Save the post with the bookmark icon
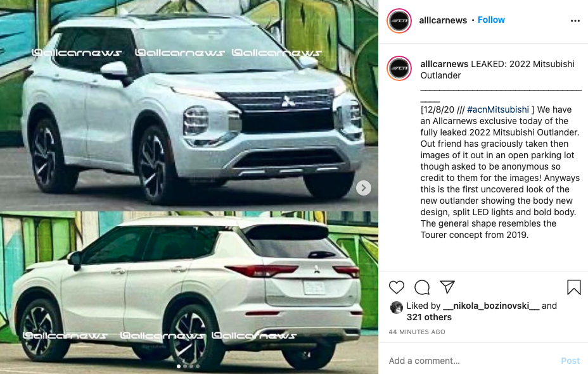Screen dimensions: 588x374 tap(574, 287)
